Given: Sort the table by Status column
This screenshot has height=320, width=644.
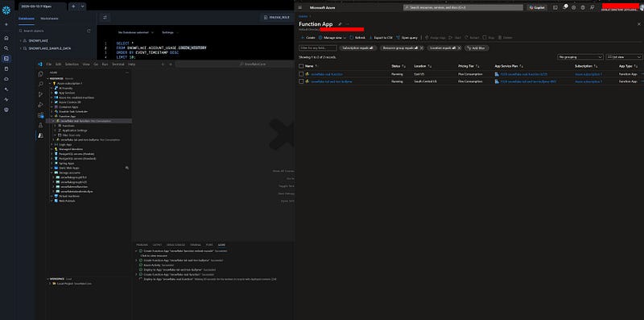Looking at the screenshot, I should (x=398, y=66).
